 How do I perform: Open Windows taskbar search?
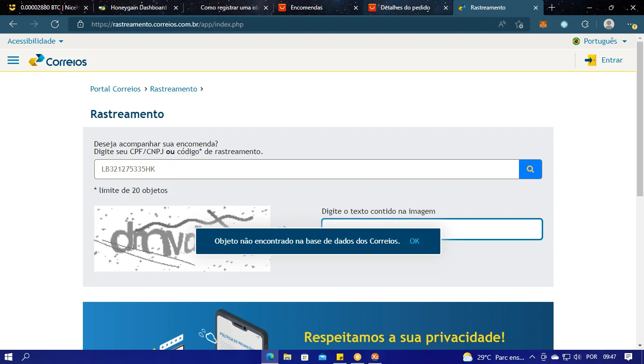pos(26,357)
